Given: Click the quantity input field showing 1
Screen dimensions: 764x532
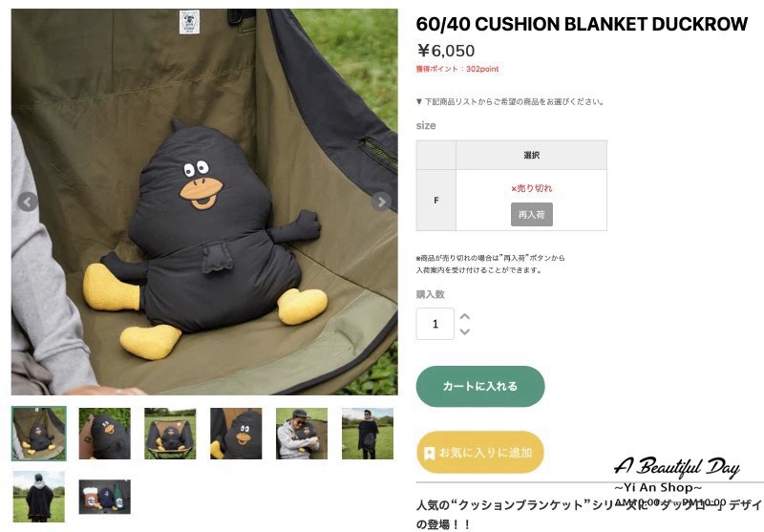Looking at the screenshot, I should point(435,324).
